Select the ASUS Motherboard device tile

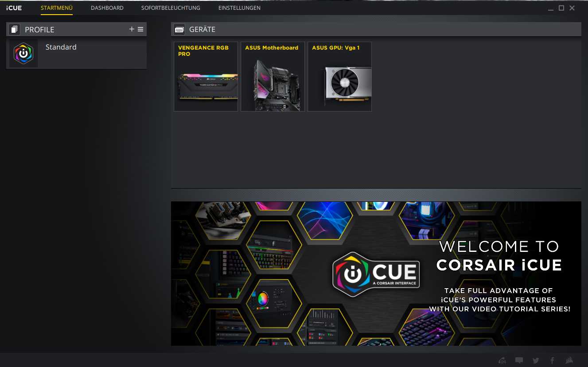[273, 77]
